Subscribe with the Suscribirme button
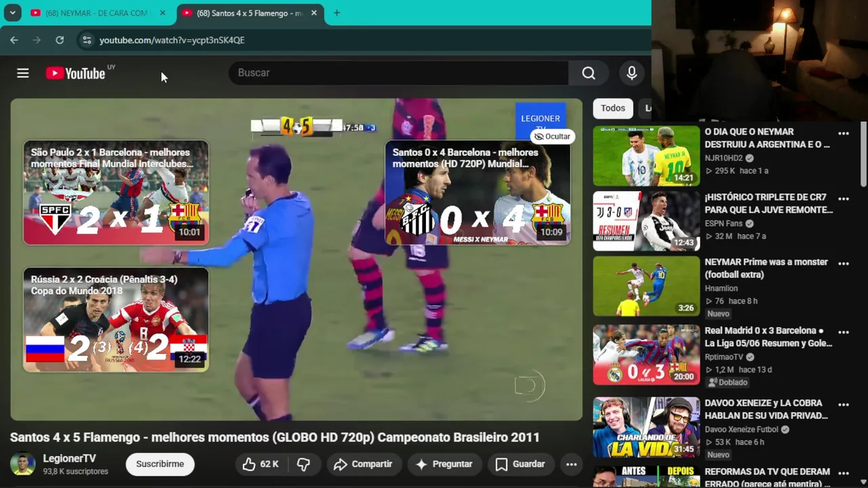868x488 pixels. tap(160, 464)
